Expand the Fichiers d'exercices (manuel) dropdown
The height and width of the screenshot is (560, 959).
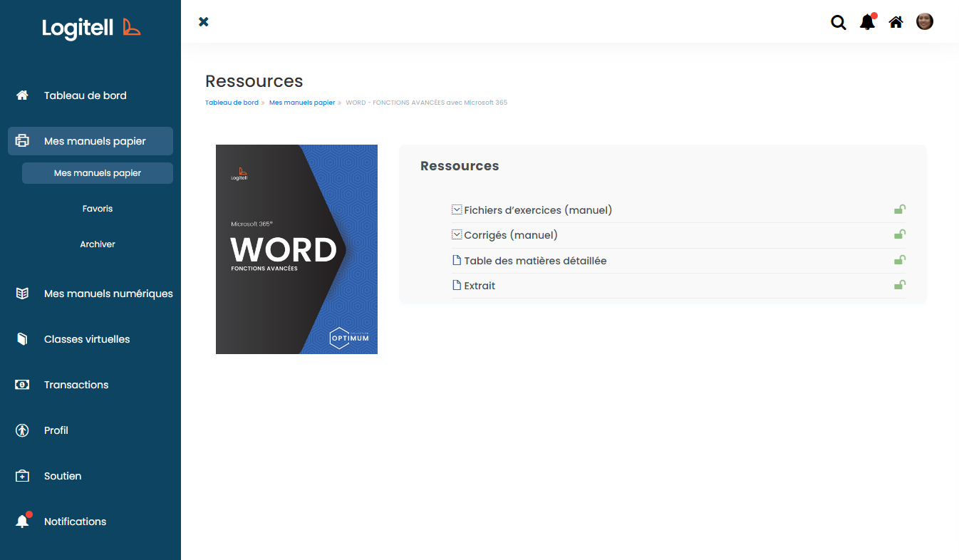pyautogui.click(x=456, y=209)
